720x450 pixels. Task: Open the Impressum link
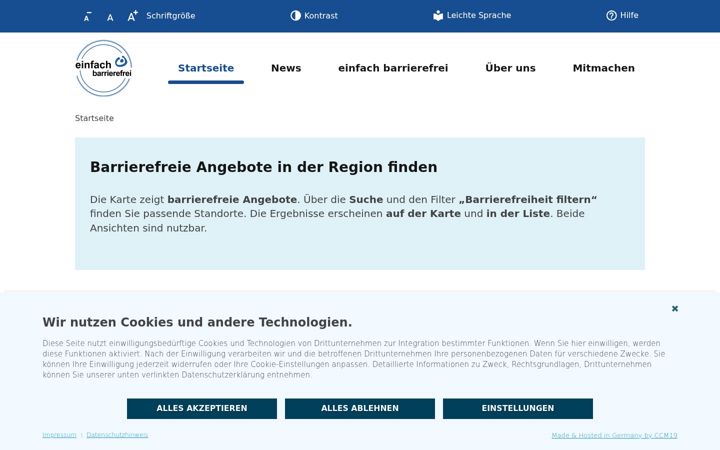coord(59,435)
